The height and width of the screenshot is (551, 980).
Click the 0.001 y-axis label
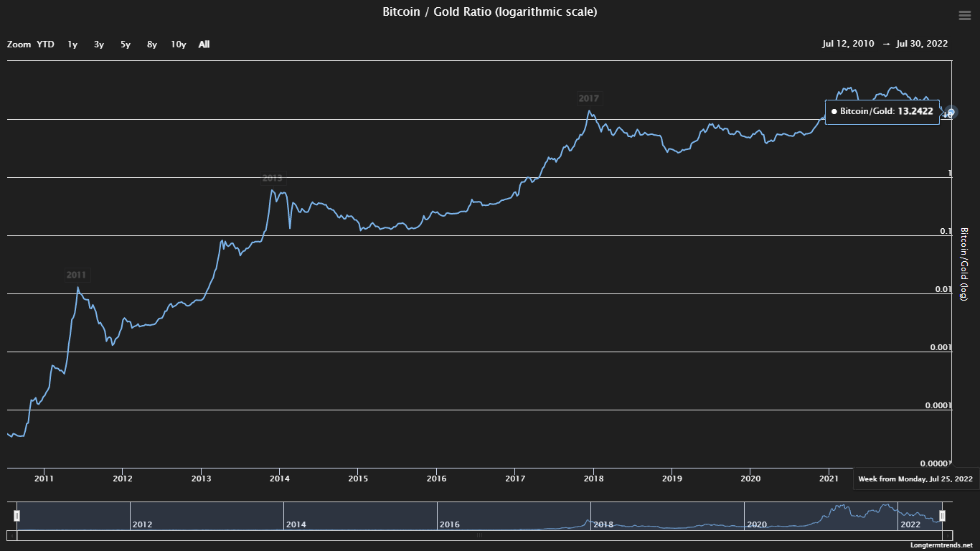coord(940,347)
